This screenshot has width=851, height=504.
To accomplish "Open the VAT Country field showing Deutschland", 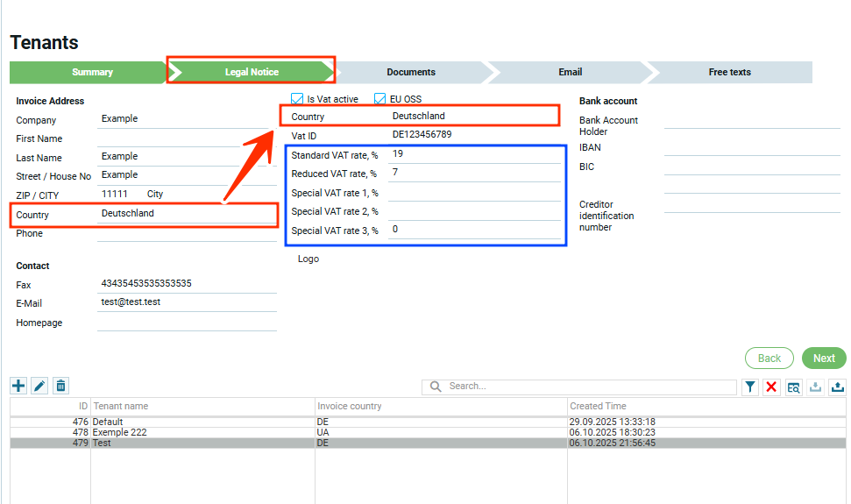I will click(x=472, y=117).
